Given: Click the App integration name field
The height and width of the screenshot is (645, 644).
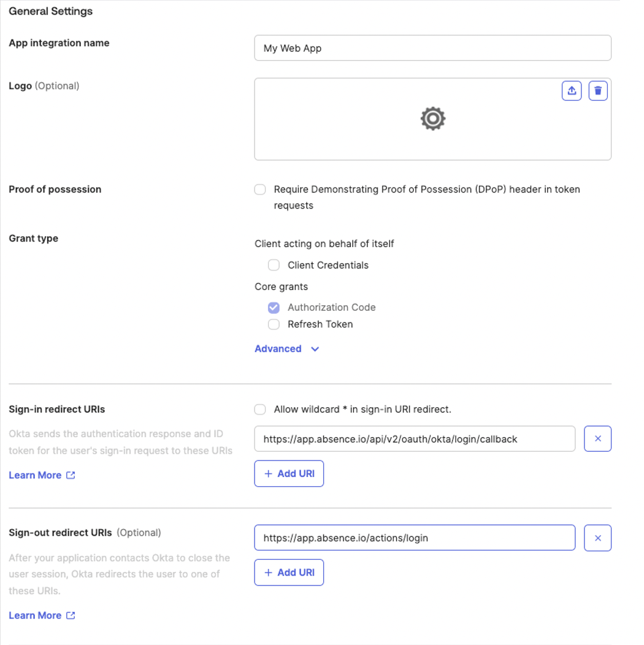Looking at the screenshot, I should pyautogui.click(x=432, y=48).
